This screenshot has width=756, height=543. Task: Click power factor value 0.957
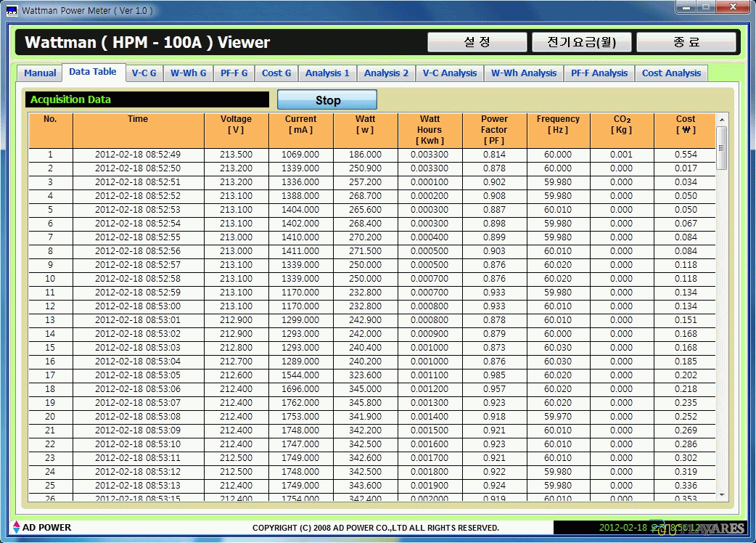(495, 389)
